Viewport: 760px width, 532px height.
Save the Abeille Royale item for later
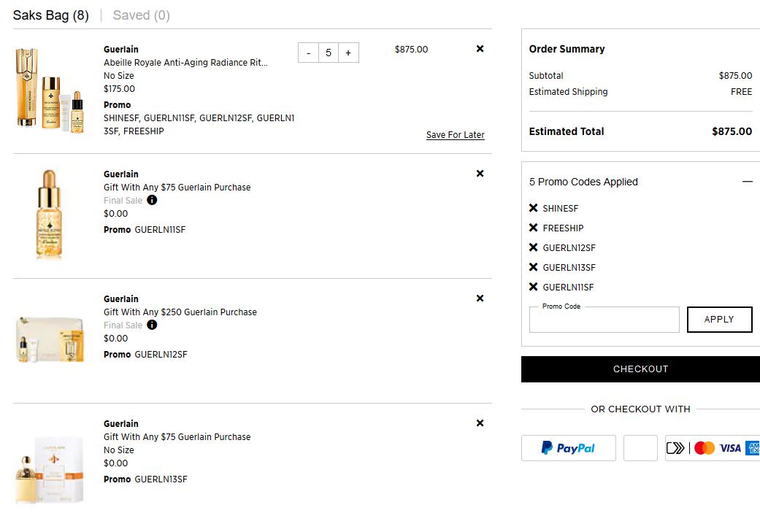[x=455, y=135]
